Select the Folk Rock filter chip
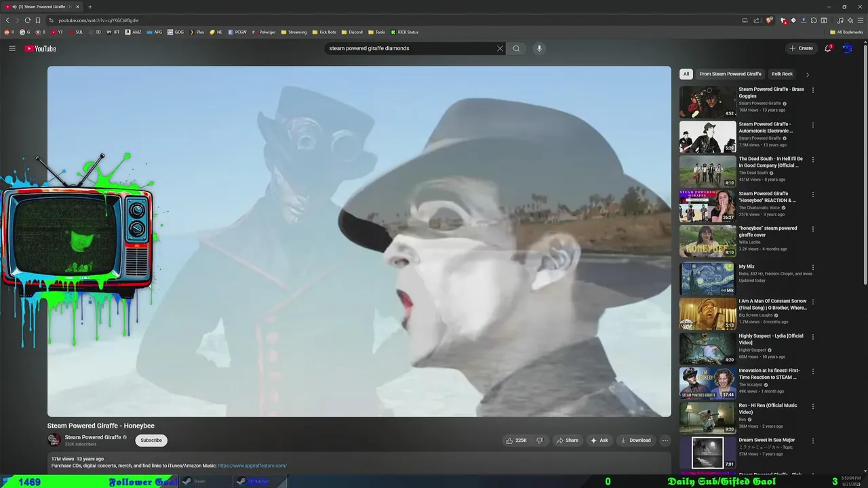868x488 pixels. tap(782, 74)
